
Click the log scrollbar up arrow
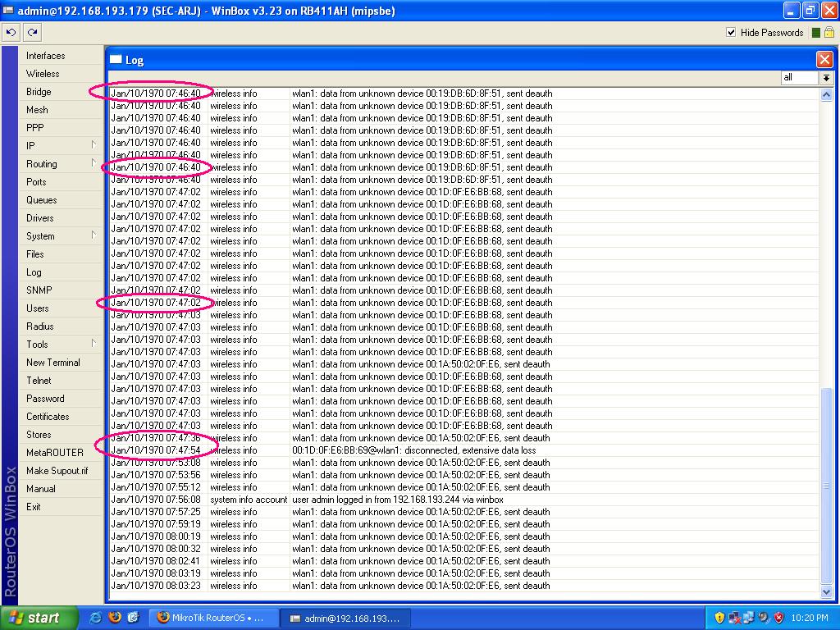pyautogui.click(x=826, y=94)
